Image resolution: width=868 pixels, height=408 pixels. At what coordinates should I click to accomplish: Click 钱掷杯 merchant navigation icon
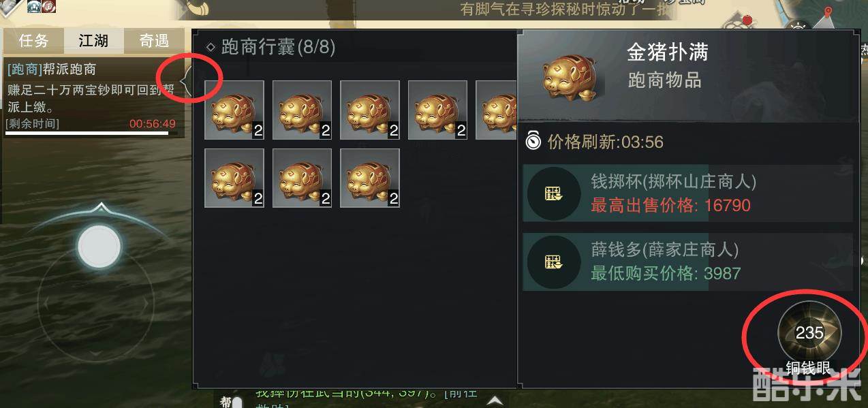coord(554,193)
